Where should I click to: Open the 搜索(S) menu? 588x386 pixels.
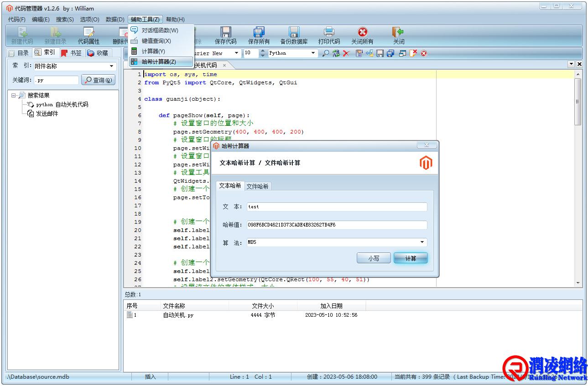coord(65,19)
